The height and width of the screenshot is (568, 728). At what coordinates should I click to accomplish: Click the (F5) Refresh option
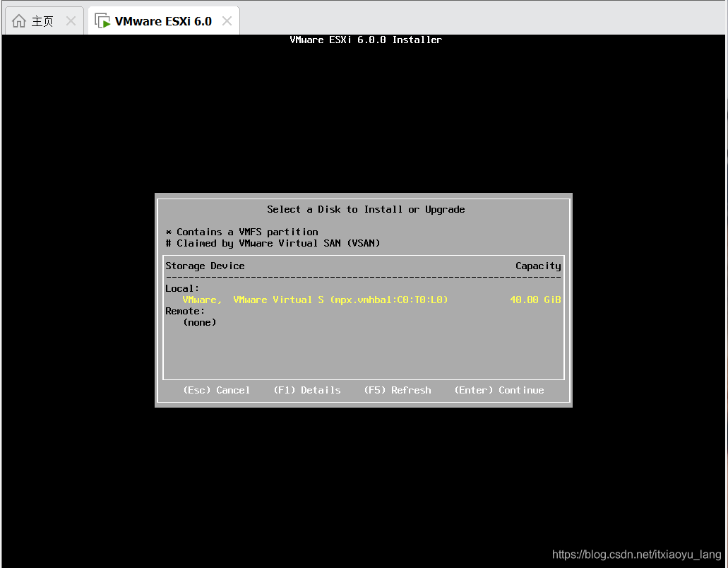click(398, 390)
